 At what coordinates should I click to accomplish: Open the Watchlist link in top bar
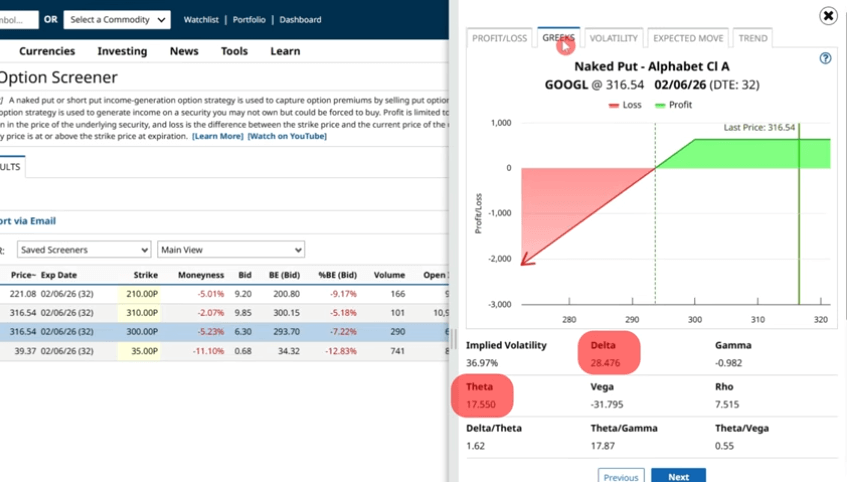click(x=203, y=20)
